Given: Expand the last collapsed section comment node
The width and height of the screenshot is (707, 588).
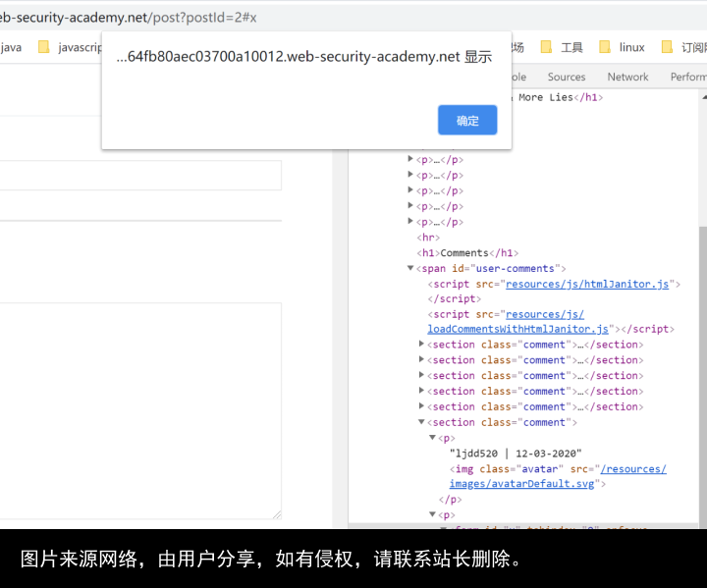Looking at the screenshot, I should [422, 406].
